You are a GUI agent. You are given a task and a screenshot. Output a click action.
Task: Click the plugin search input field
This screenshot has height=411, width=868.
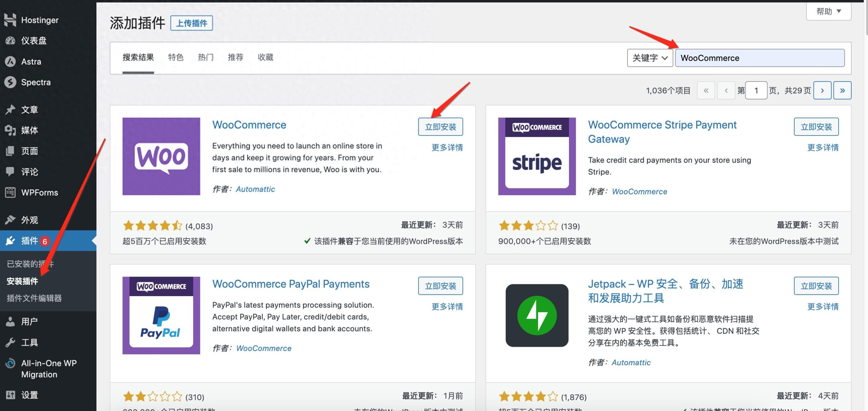pyautogui.click(x=759, y=58)
